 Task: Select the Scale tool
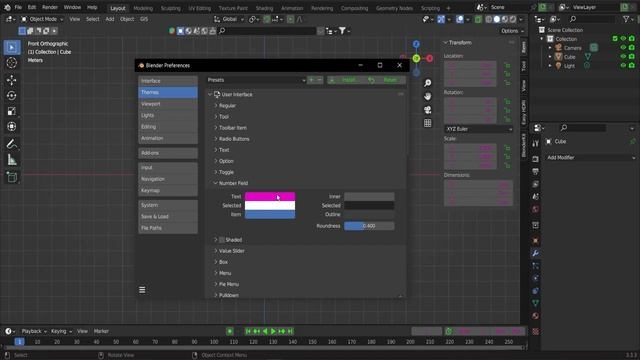coord(11,111)
